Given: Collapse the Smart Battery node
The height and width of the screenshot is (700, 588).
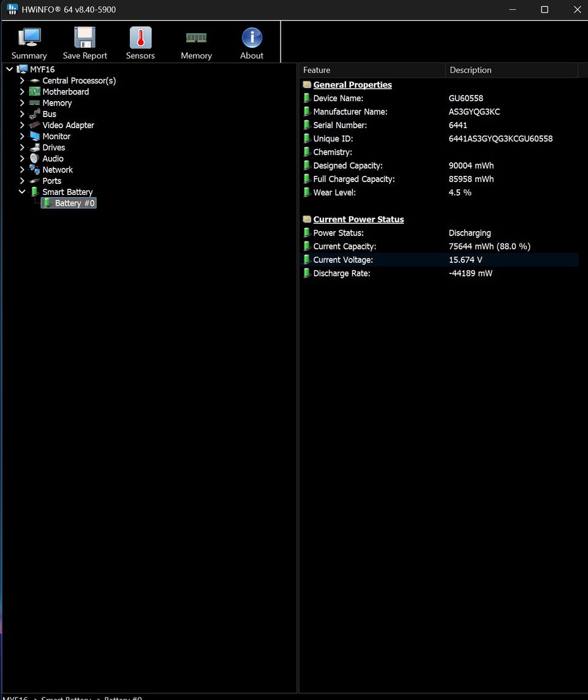Looking at the screenshot, I should [x=22, y=192].
